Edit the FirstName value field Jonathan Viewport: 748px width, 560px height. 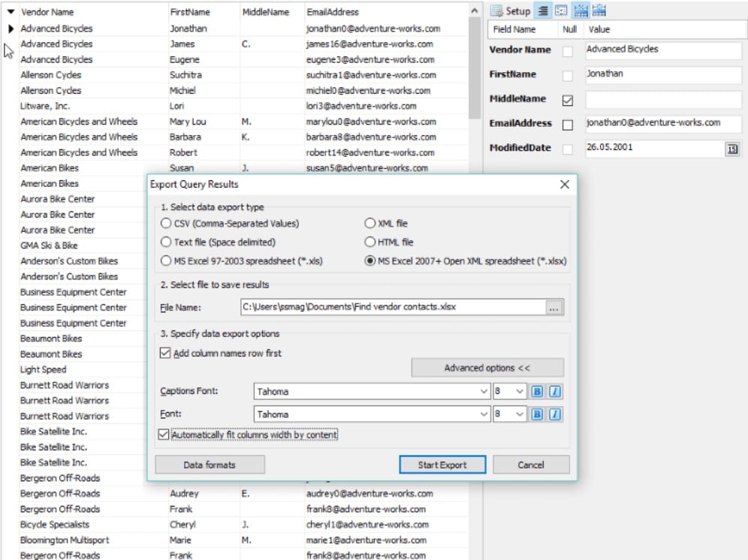tap(663, 75)
